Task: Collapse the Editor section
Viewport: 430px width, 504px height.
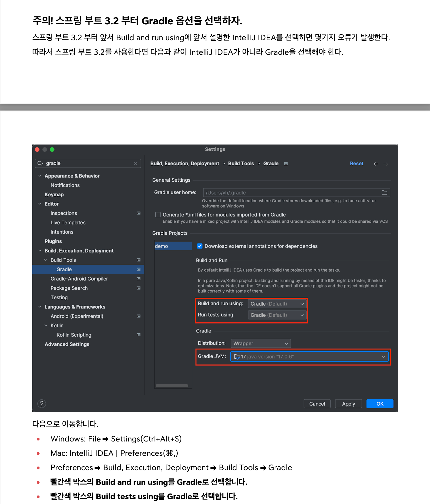Action: [x=40, y=204]
